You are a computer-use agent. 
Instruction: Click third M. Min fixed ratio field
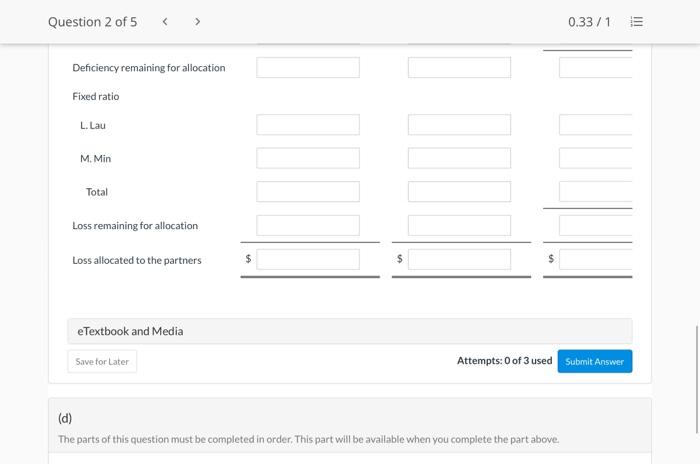pos(596,158)
